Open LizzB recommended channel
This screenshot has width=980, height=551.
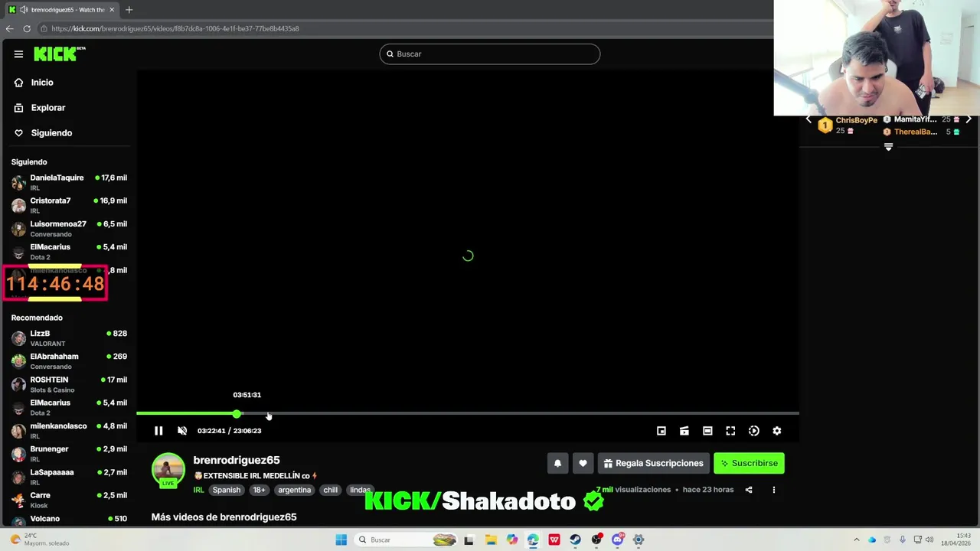[x=69, y=338]
